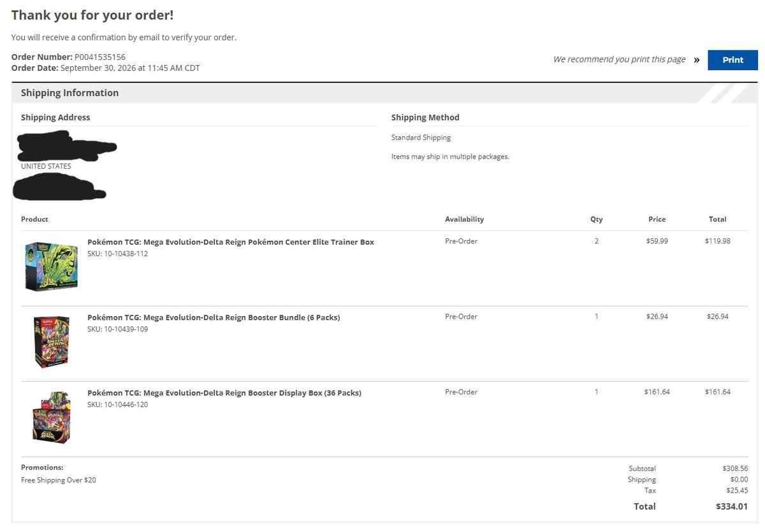Click the subtotal value $308.56
Screen dimensions: 765x532
click(736, 468)
